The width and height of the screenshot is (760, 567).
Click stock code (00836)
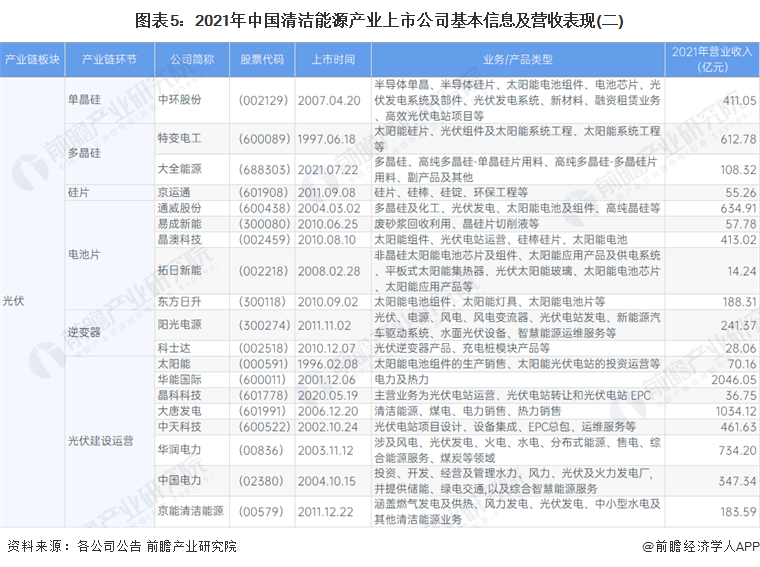260,450
